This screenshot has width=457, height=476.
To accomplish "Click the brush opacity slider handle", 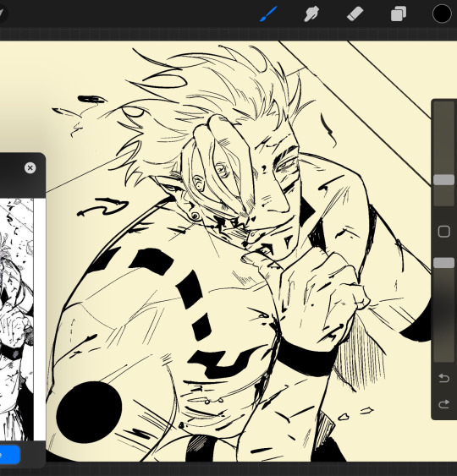I will click(x=444, y=263).
